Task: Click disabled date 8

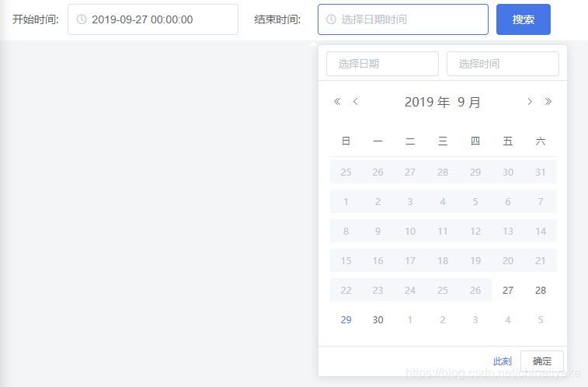Action: point(346,231)
